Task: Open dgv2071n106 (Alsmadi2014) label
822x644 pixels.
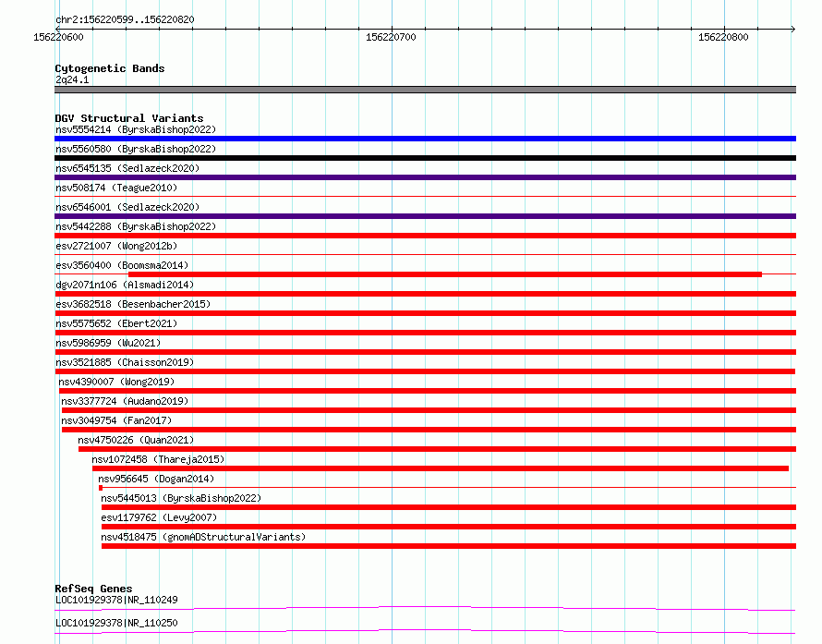Action: tap(125, 285)
